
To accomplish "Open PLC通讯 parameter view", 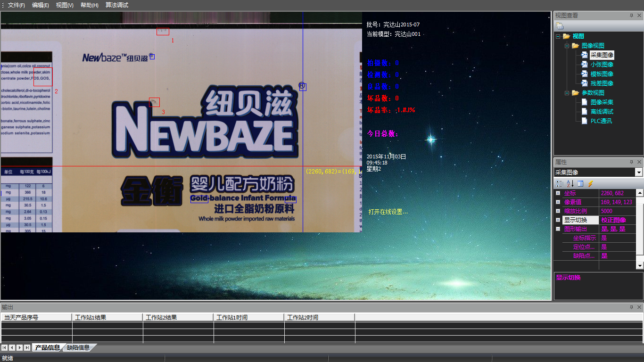I will point(602,121).
